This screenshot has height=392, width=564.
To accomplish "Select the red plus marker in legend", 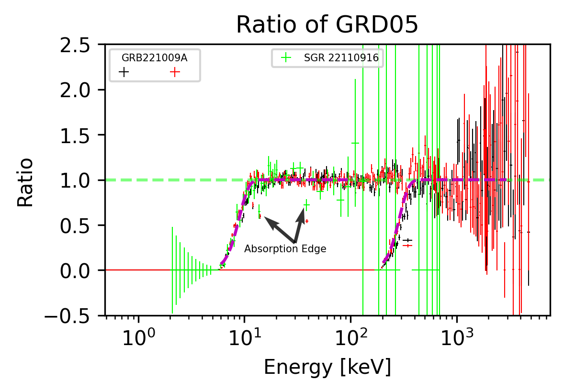I will (x=174, y=71).
